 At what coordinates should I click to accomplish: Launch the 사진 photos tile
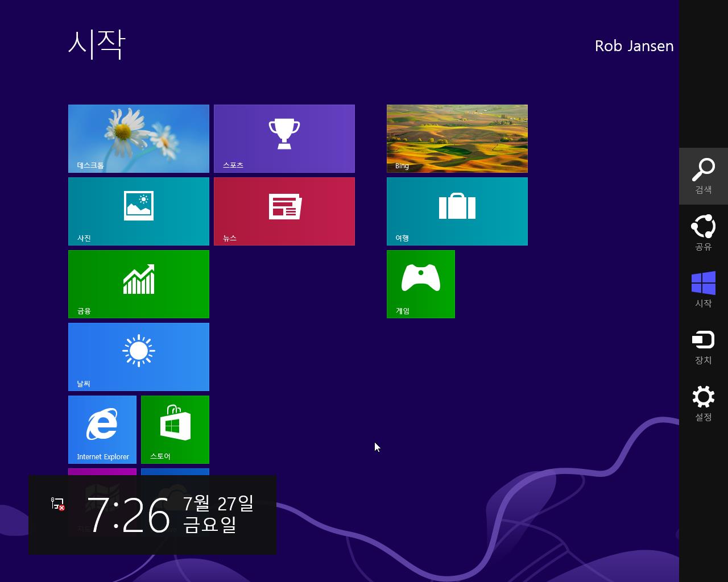pyautogui.click(x=139, y=211)
